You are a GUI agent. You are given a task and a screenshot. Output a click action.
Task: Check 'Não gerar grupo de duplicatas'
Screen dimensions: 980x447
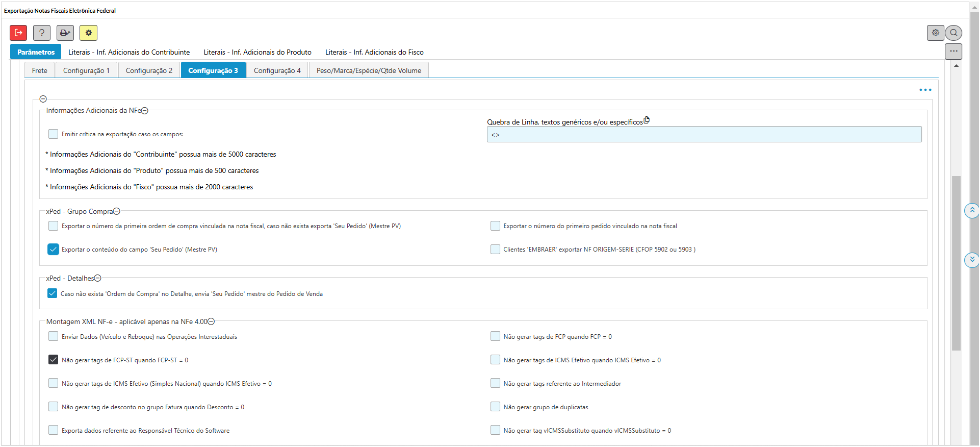(x=495, y=407)
